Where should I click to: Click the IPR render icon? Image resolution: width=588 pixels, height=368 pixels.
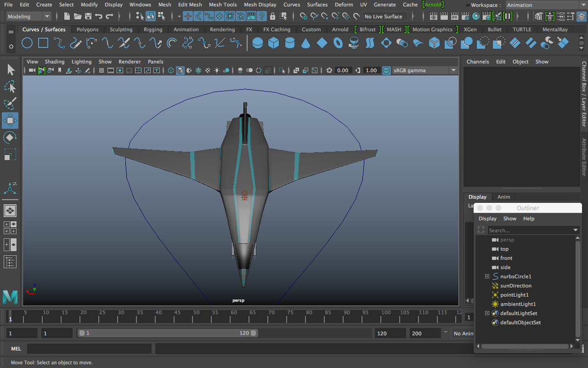[x=455, y=17]
